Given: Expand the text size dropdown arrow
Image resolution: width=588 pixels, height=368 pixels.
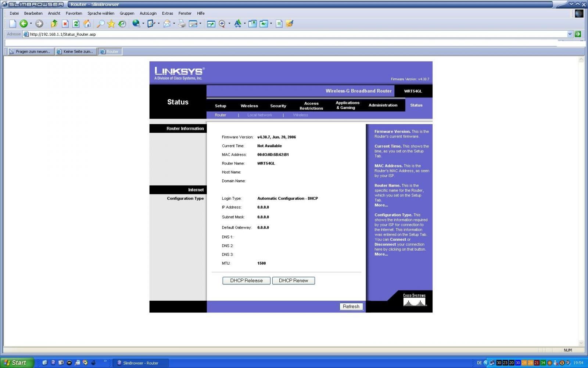Looking at the screenshot, I should tap(245, 24).
